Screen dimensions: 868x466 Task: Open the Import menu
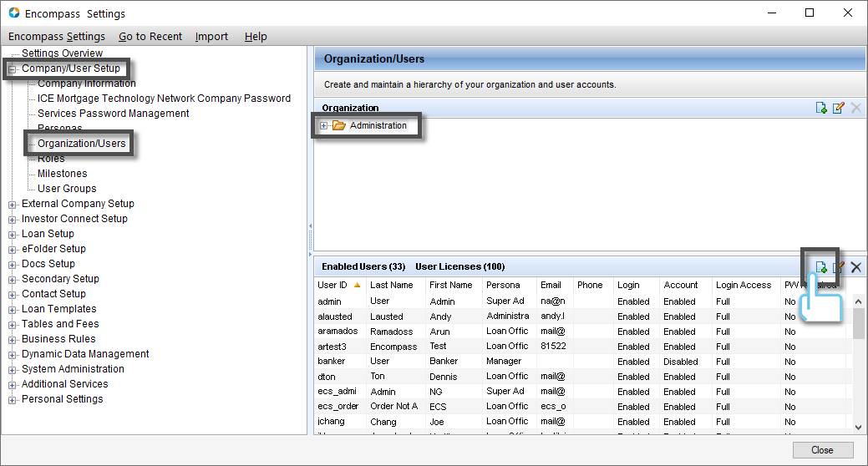click(211, 37)
